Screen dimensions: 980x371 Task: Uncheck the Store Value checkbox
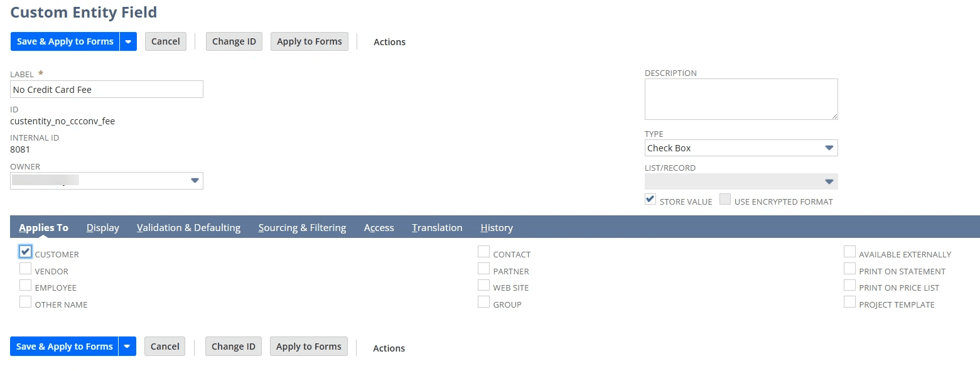click(650, 200)
